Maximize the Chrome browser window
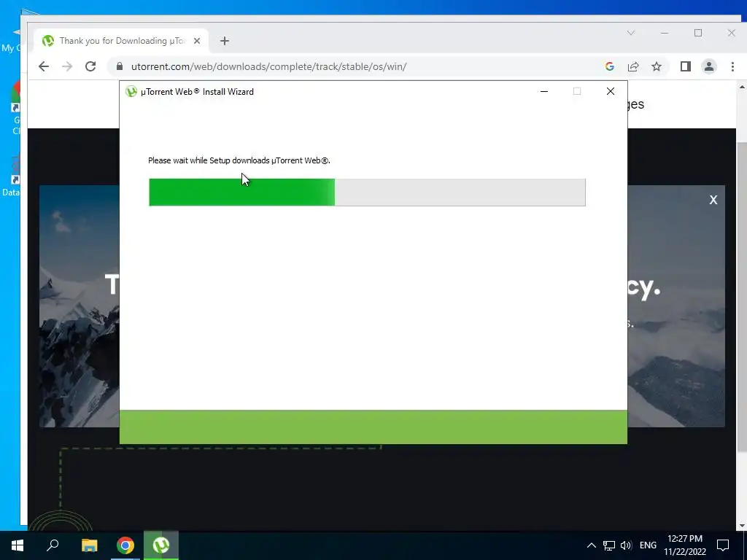This screenshot has height=560, width=747. click(x=698, y=33)
